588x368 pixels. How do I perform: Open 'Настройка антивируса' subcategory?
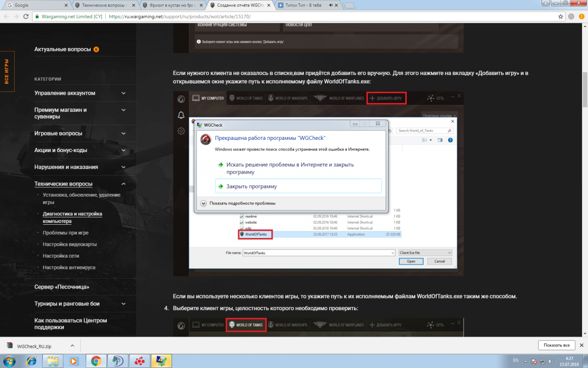pyautogui.click(x=69, y=268)
